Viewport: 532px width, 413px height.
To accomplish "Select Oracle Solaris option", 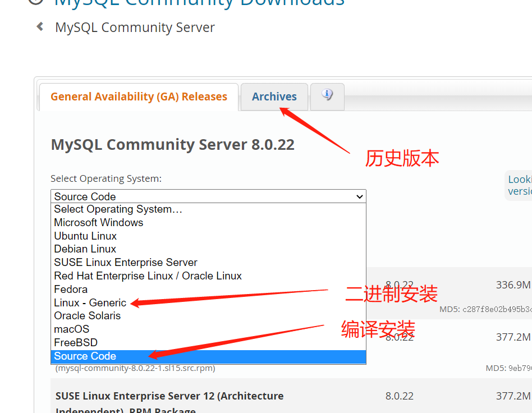I will click(208, 315).
